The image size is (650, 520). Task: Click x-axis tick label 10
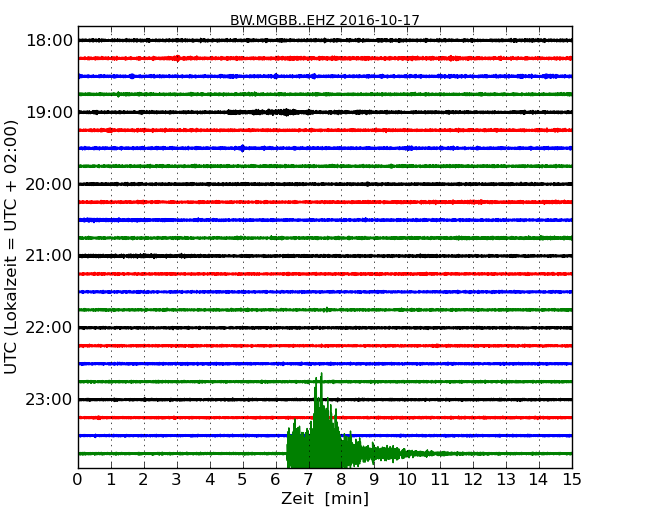click(x=407, y=480)
